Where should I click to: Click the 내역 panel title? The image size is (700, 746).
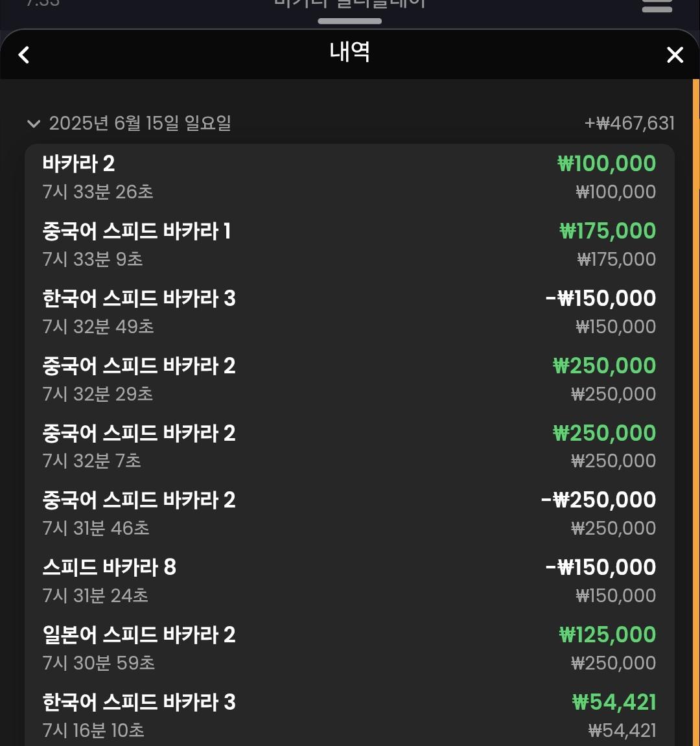(350, 52)
